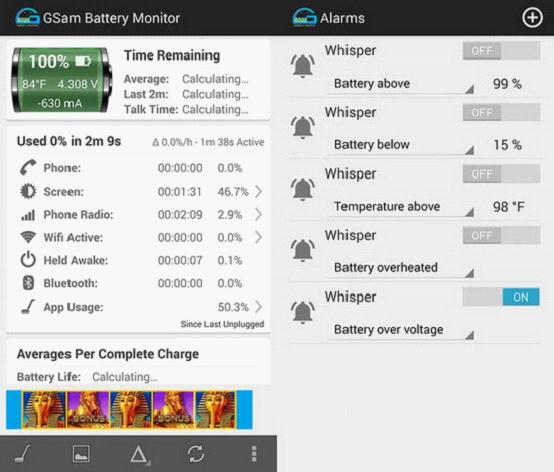Viewport: 554px width, 472px height.
Task: Expand the Screen usage details chevron
Action: pos(259,191)
